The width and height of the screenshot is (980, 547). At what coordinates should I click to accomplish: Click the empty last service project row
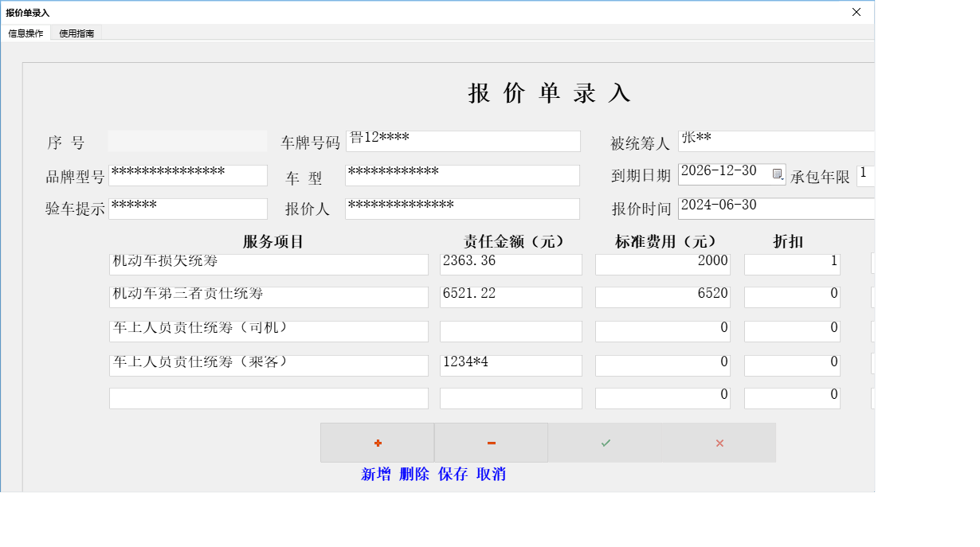coord(269,398)
